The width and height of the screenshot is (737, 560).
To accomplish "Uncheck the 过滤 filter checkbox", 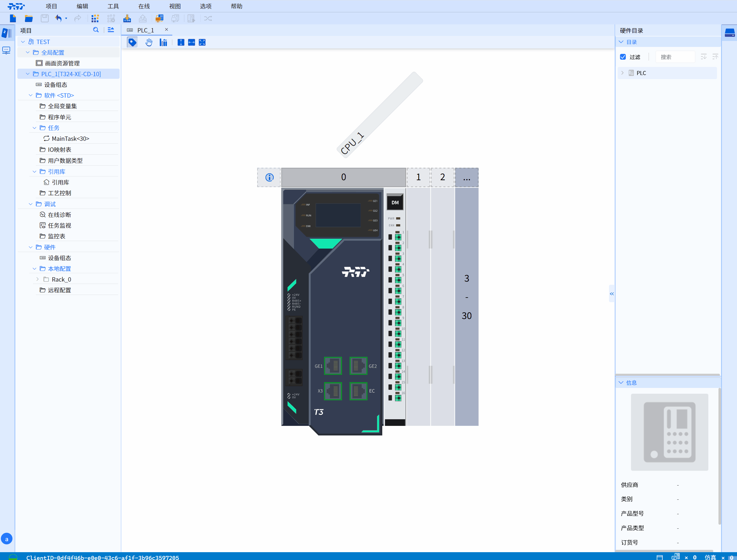I will click(x=623, y=57).
